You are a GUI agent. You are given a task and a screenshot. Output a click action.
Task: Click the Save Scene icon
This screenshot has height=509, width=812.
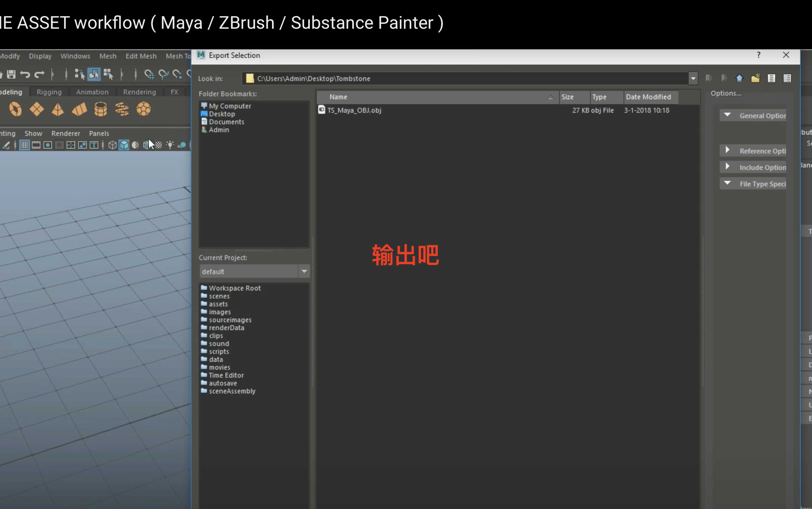tap(11, 74)
